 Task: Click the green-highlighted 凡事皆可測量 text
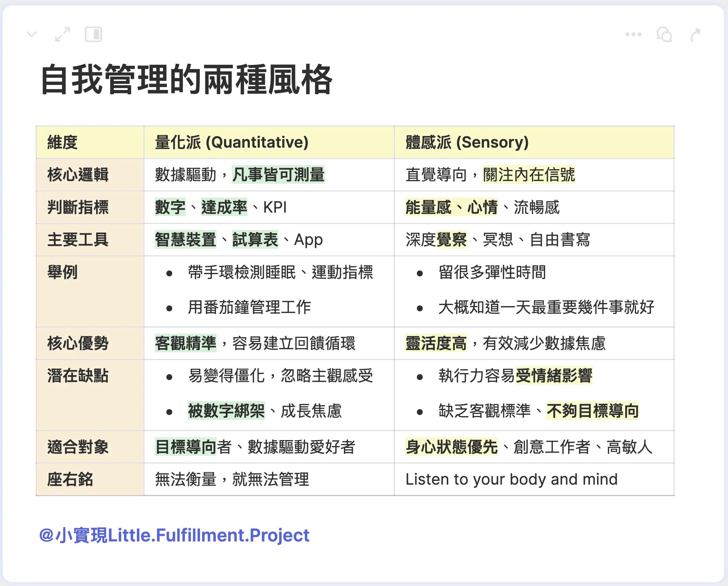[278, 175]
